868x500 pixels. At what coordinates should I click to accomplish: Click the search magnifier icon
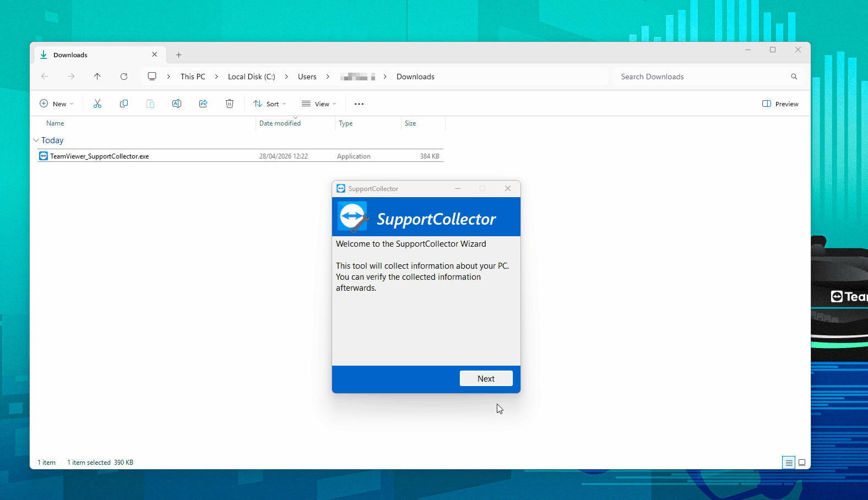tap(794, 77)
